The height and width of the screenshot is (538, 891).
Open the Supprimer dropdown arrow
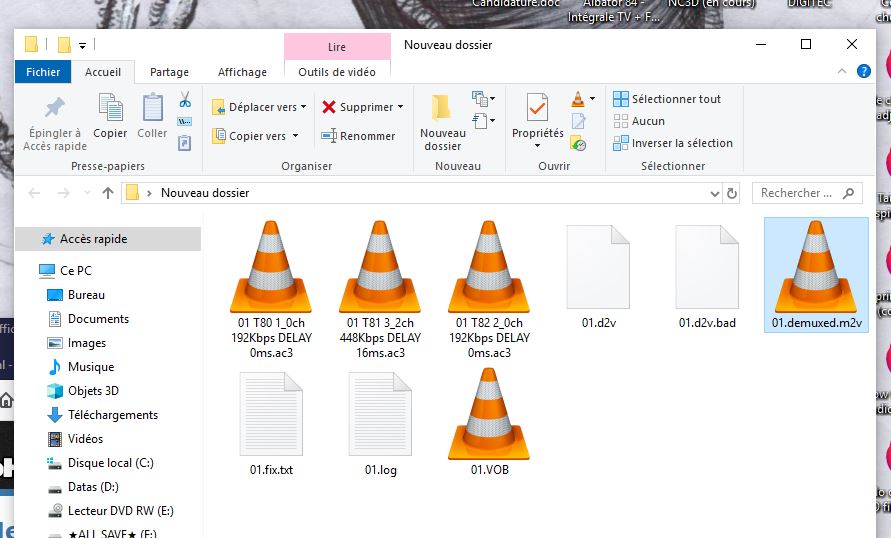point(401,107)
